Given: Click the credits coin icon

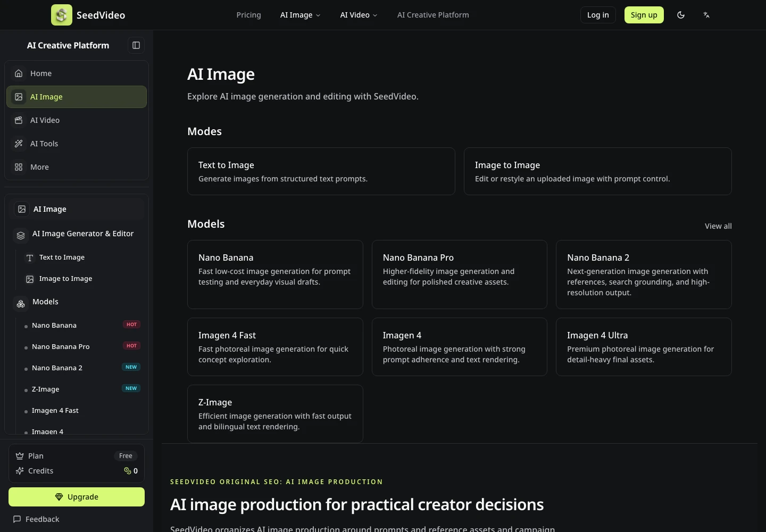Looking at the screenshot, I should pyautogui.click(x=128, y=471).
